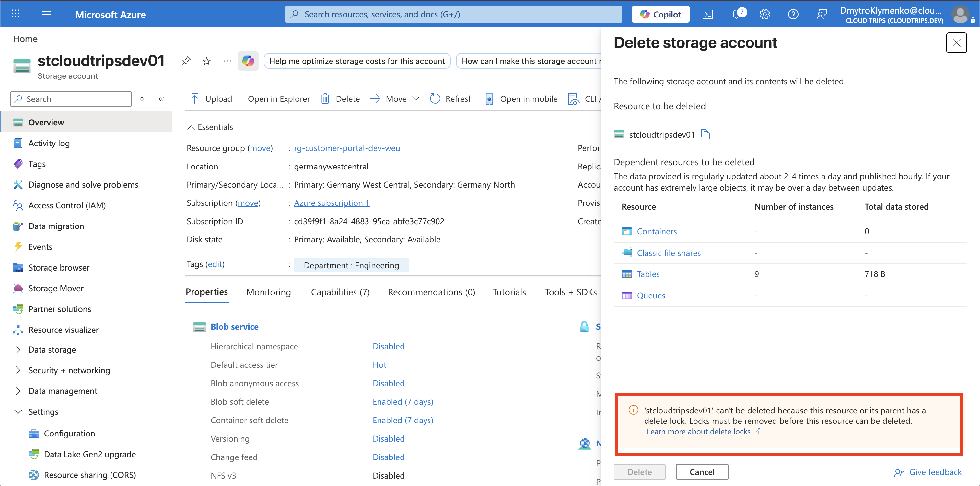Open Learn more about delete locks
The width and height of the screenshot is (980, 486).
[699, 431]
